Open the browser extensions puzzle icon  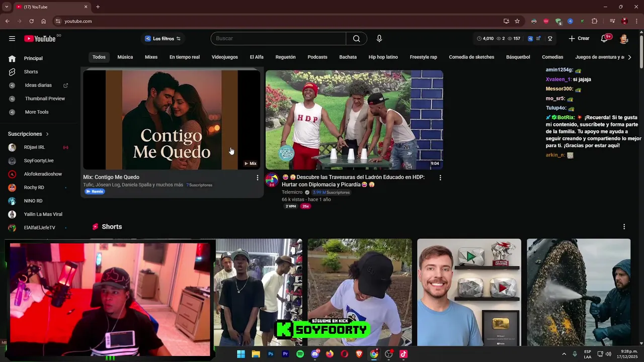pos(595,21)
